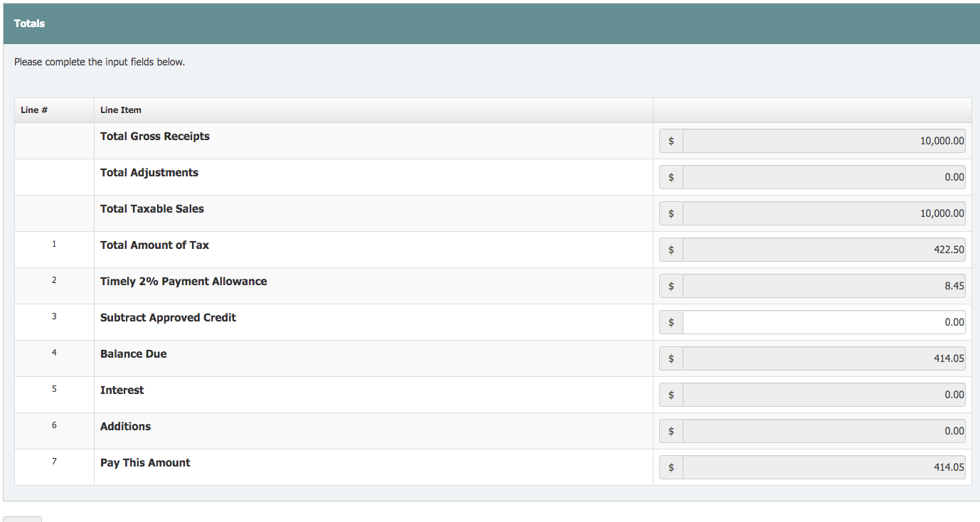Click the dollar sign beside Timely 2% Payment Allowance

(x=671, y=286)
